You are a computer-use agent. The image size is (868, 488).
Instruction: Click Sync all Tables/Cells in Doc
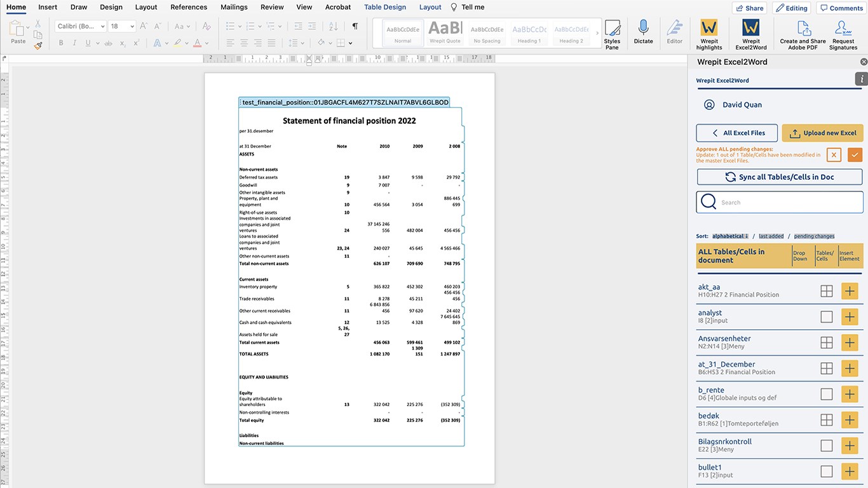[780, 177]
